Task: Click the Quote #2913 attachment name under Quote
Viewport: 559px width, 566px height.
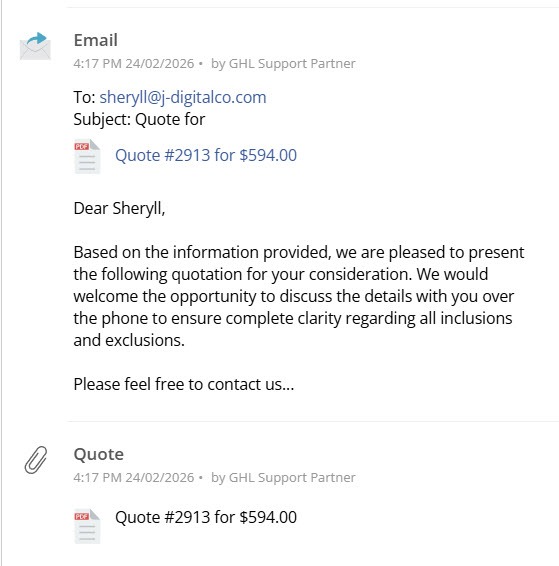Action: (206, 517)
